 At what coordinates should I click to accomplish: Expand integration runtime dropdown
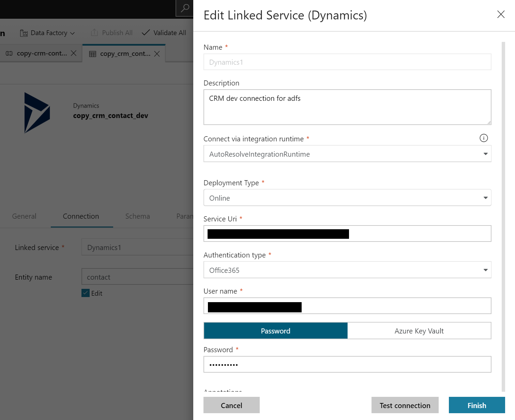click(347, 154)
